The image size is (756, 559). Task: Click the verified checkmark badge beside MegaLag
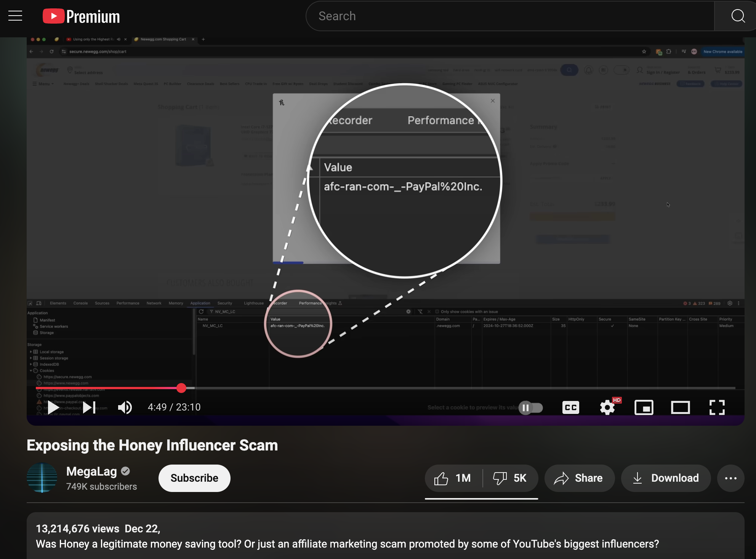(125, 471)
